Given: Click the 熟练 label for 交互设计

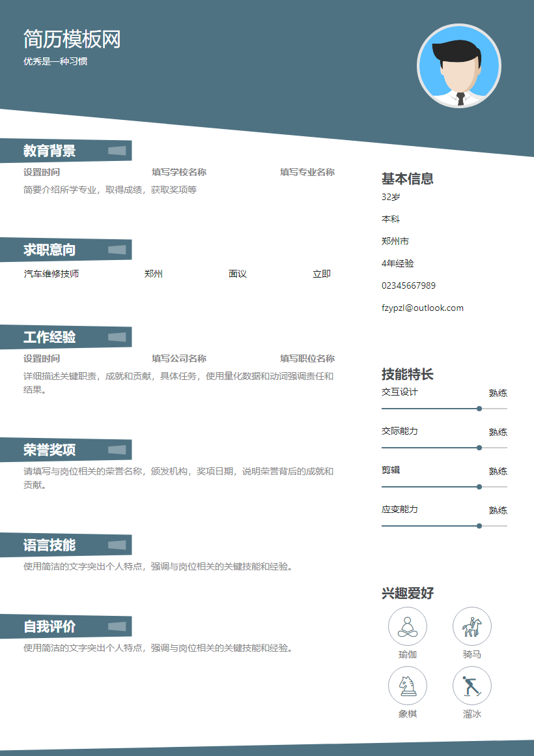Looking at the screenshot, I should [498, 393].
